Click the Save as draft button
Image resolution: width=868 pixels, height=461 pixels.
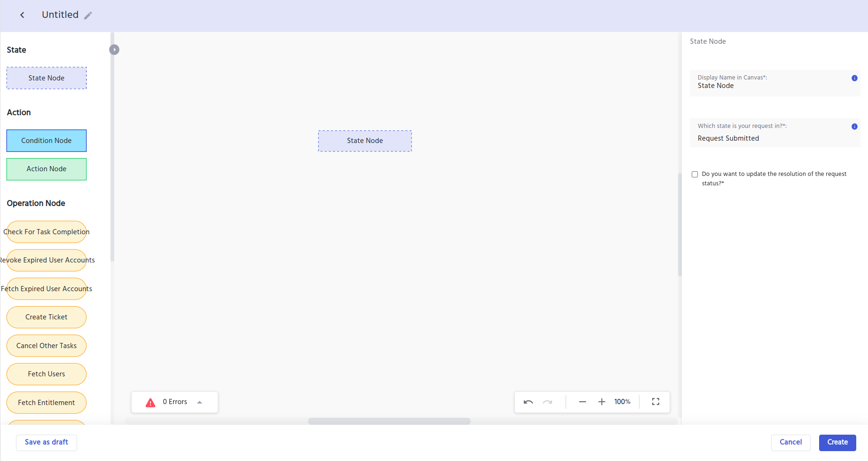(x=47, y=442)
